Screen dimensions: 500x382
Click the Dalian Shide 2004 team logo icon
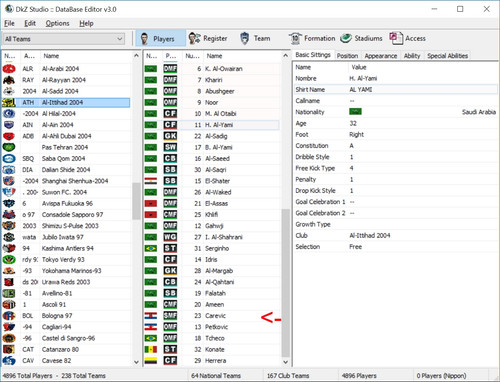pyautogui.click(x=9, y=170)
